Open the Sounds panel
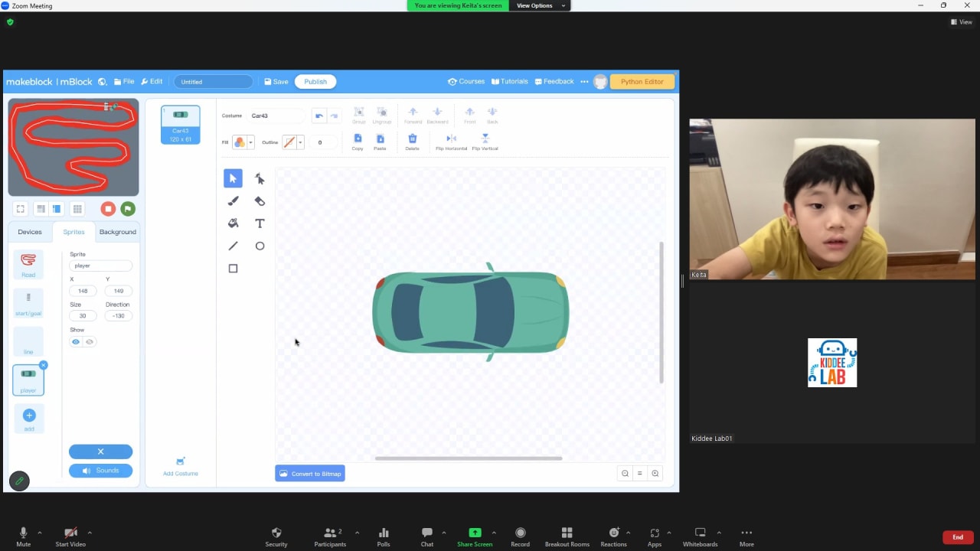 pyautogui.click(x=100, y=471)
